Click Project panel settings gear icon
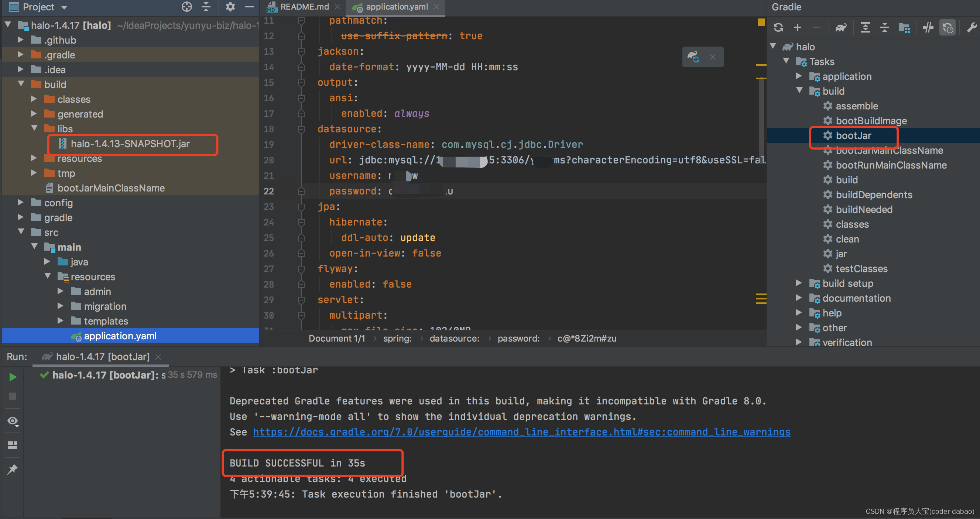This screenshot has height=519, width=980. click(230, 7)
